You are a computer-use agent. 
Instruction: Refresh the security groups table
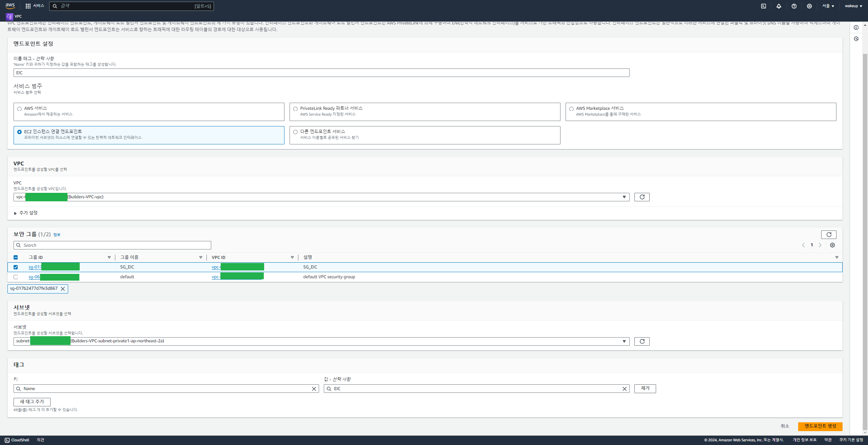point(828,235)
